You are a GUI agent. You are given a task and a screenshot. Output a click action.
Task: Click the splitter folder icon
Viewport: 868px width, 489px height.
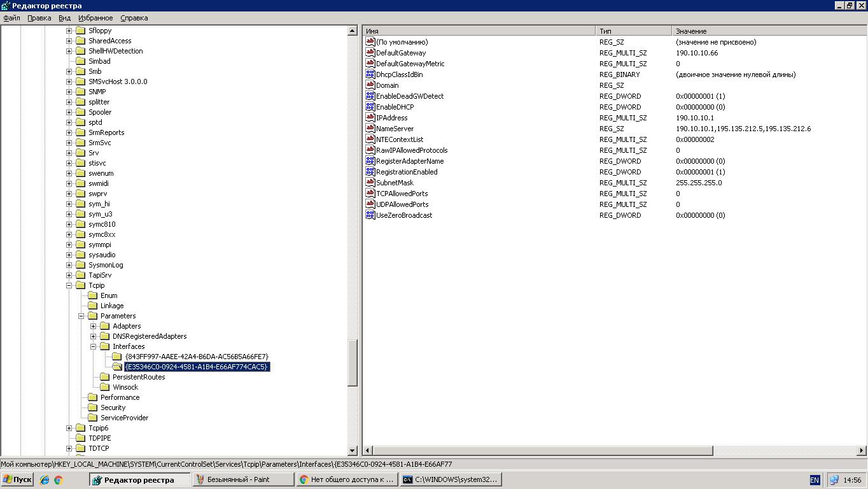point(81,102)
